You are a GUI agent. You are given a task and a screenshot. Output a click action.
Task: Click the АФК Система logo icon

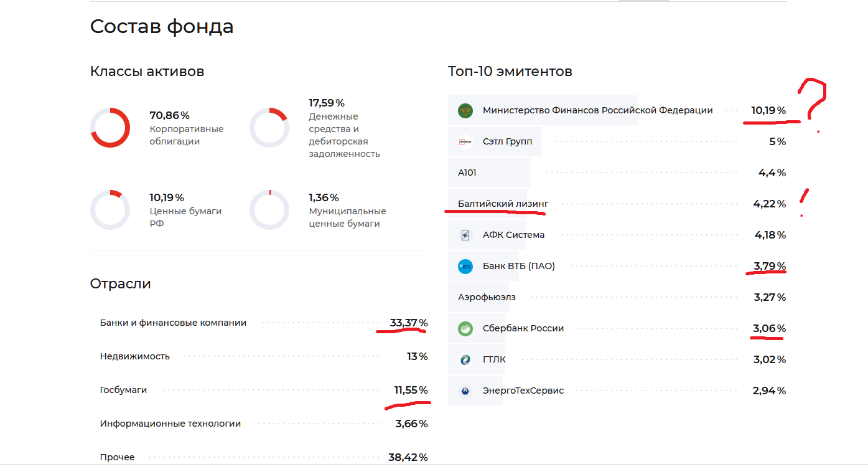[x=465, y=235]
